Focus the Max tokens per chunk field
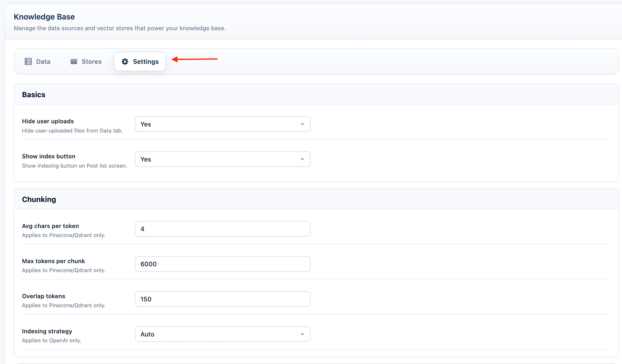 (223, 264)
